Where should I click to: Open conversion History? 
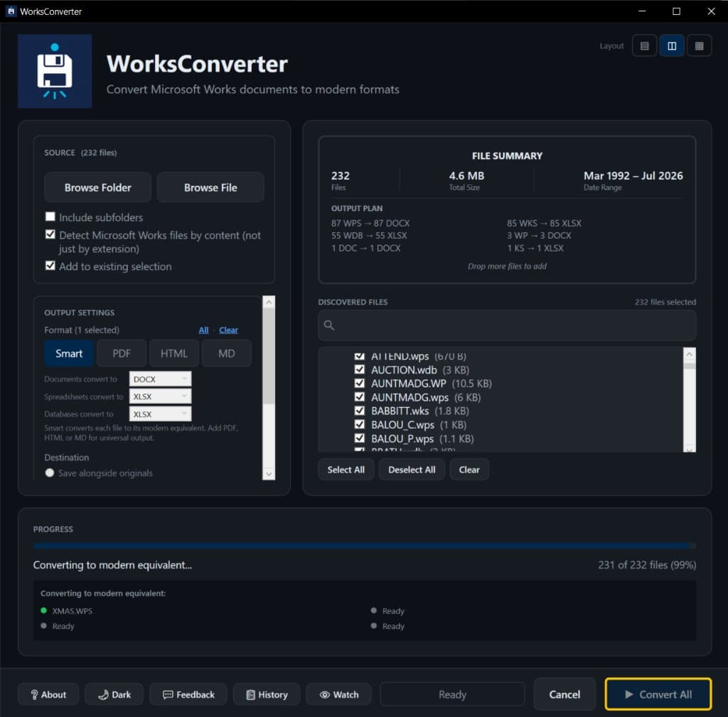click(x=267, y=694)
